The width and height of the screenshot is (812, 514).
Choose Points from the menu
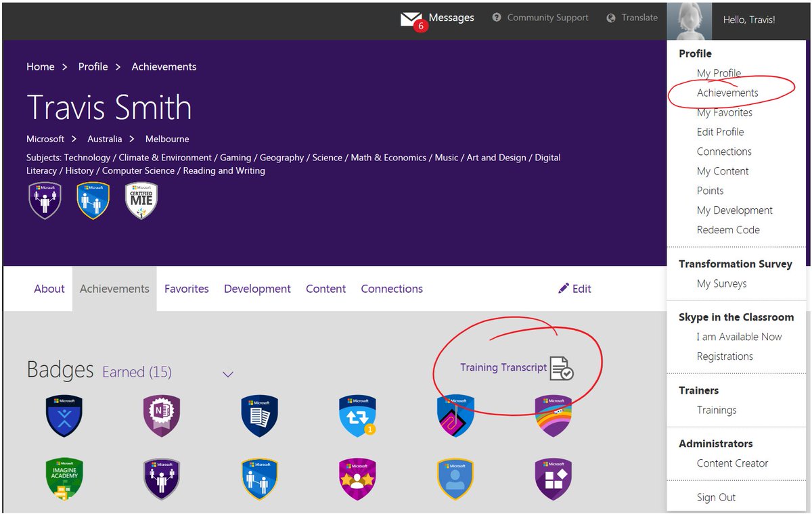point(710,191)
